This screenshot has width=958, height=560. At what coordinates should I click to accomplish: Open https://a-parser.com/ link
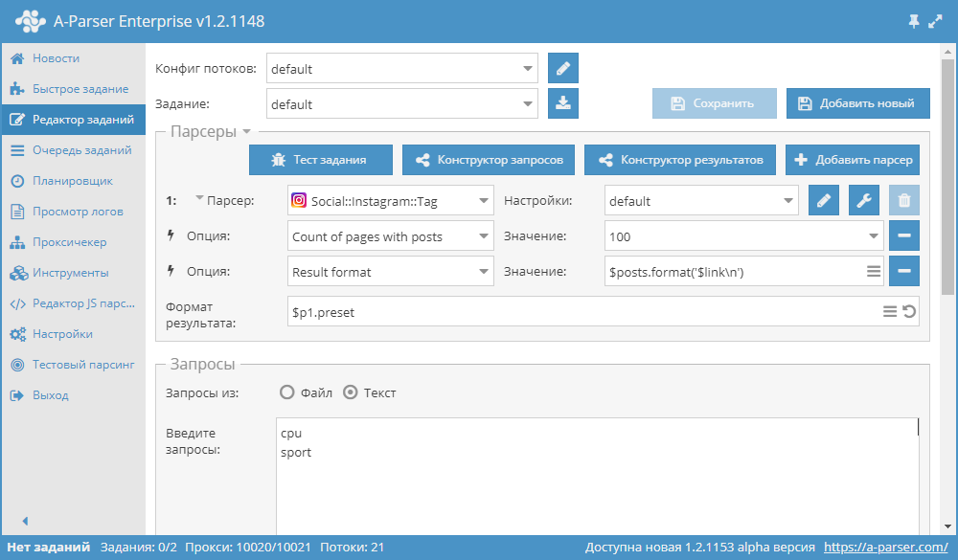click(885, 548)
